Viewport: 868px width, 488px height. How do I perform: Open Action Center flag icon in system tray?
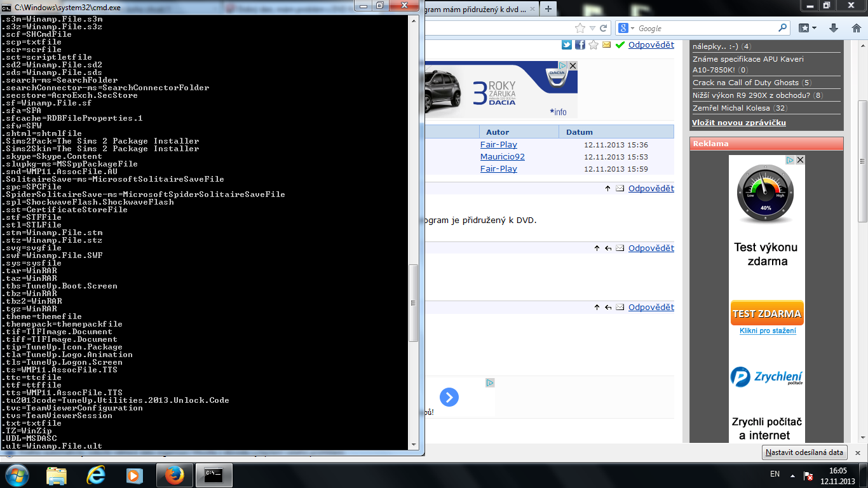[808, 475]
